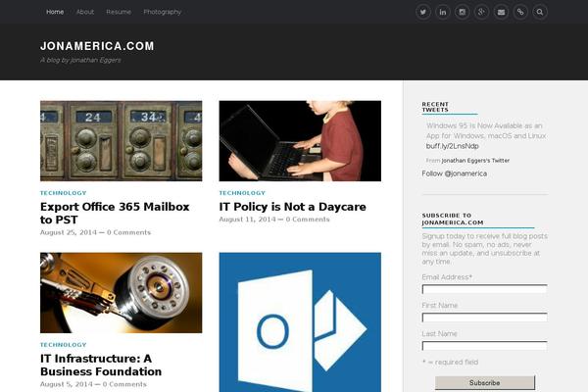Click the 'August 5, 2014' post date
Image resolution: width=588 pixels, height=392 pixels.
(x=67, y=384)
